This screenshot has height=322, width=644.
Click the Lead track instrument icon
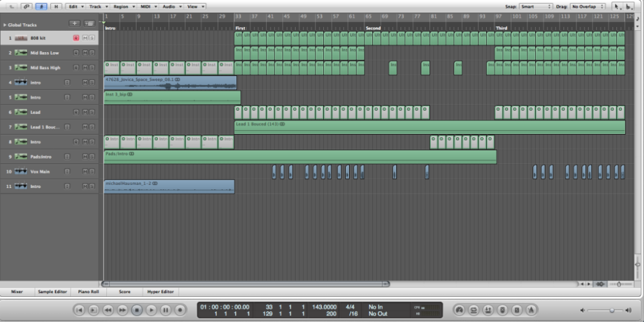pyautogui.click(x=21, y=112)
